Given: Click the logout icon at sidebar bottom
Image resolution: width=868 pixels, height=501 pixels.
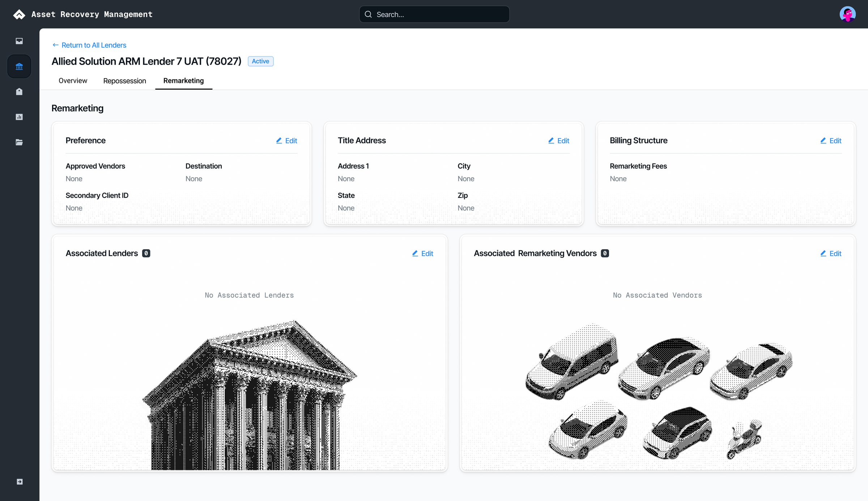Looking at the screenshot, I should coord(20,481).
